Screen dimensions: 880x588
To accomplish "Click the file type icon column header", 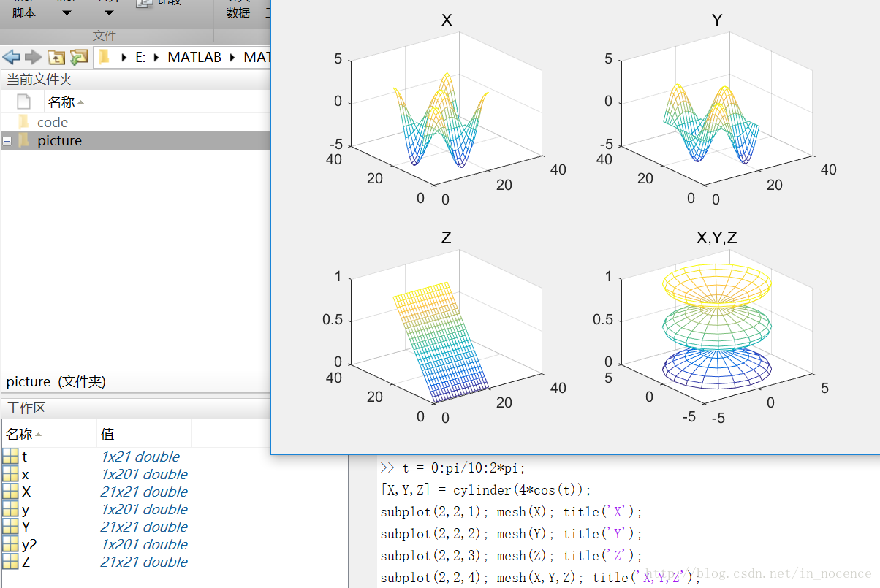I will coord(23,102).
